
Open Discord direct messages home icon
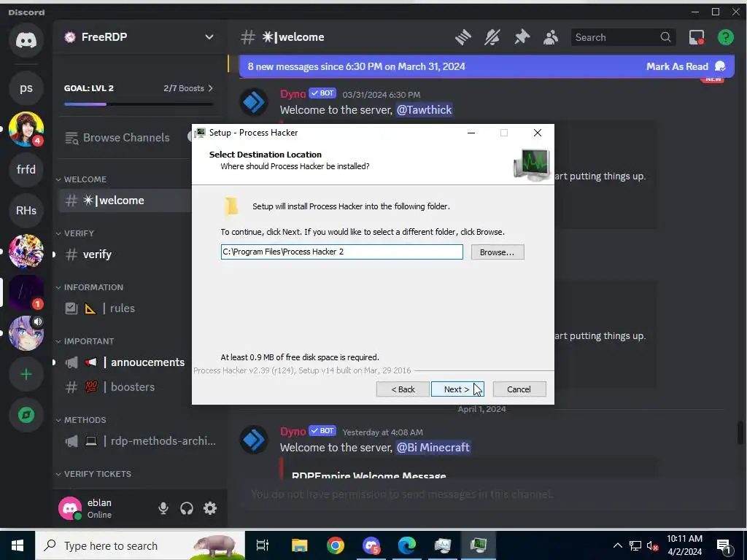26,41
